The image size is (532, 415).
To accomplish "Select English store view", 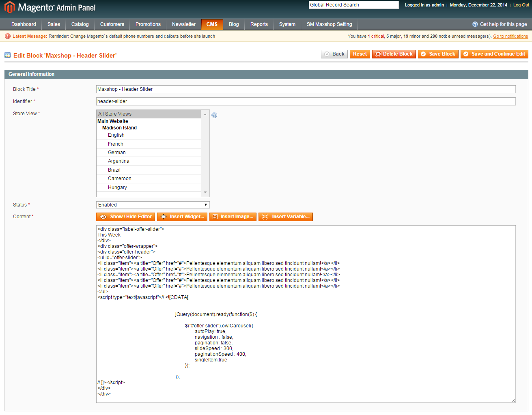I will [149, 135].
